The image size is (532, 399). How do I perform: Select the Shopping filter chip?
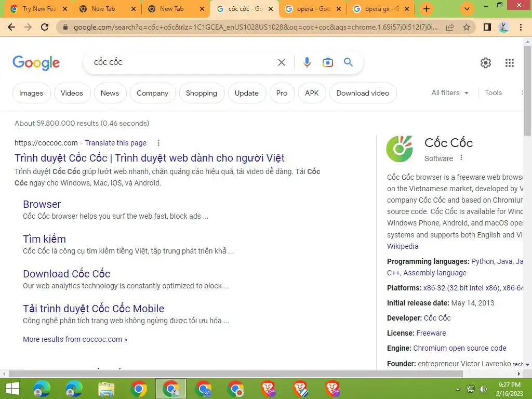click(202, 93)
